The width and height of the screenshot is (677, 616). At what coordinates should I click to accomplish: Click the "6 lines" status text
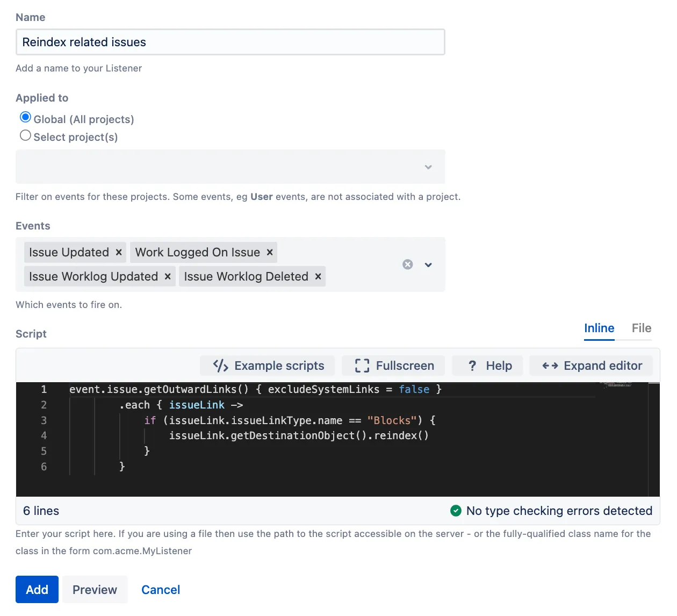point(41,511)
